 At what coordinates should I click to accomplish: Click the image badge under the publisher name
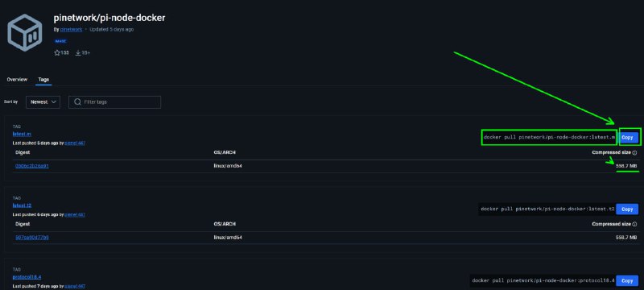61,41
